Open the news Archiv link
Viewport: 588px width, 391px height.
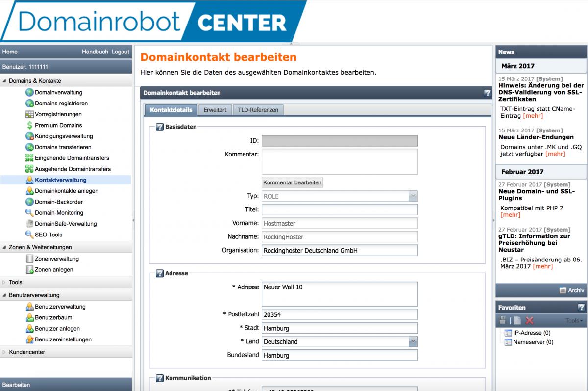[x=571, y=290]
